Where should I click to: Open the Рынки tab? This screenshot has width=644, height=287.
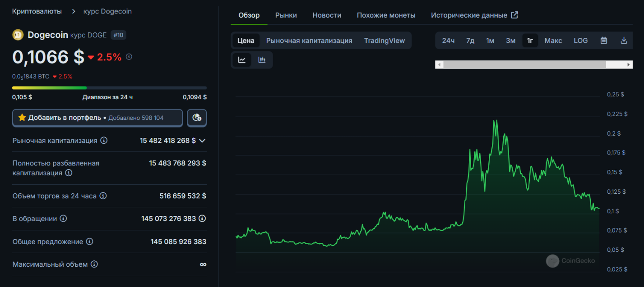(286, 15)
